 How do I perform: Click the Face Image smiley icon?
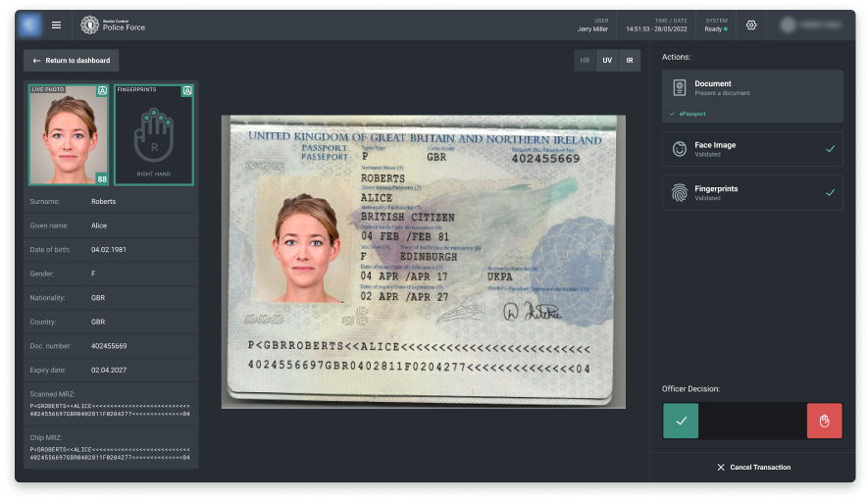coord(680,150)
